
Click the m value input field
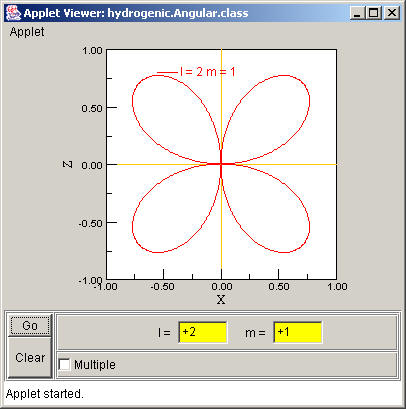click(x=298, y=332)
